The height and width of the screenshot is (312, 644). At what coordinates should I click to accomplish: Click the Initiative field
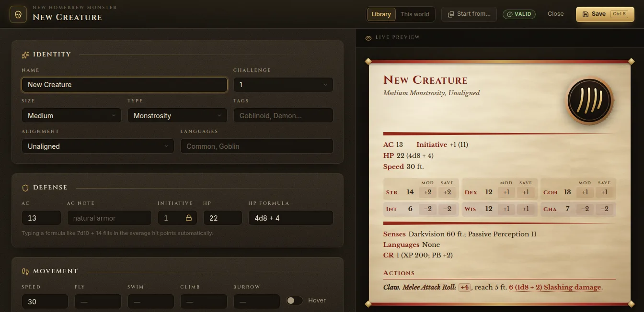pos(177,218)
